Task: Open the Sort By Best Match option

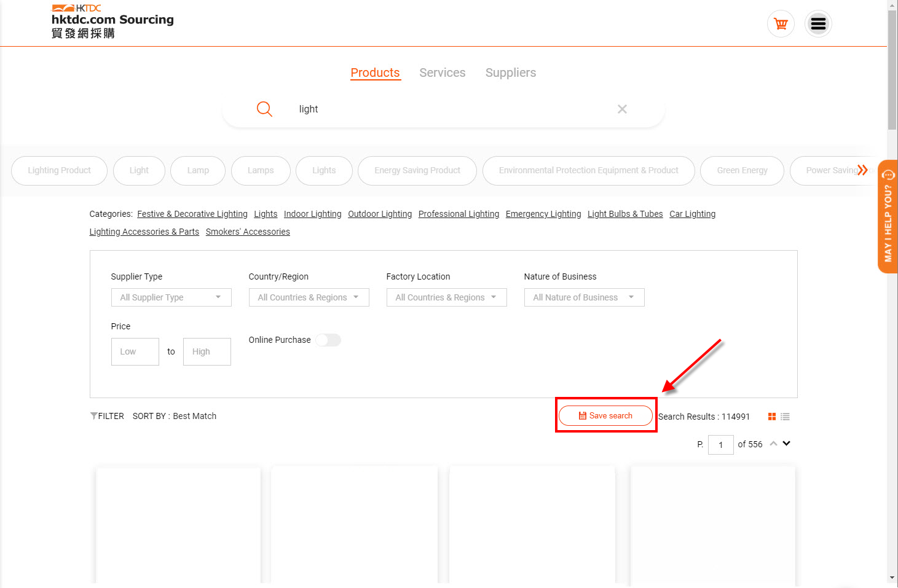Action: pyautogui.click(x=175, y=416)
